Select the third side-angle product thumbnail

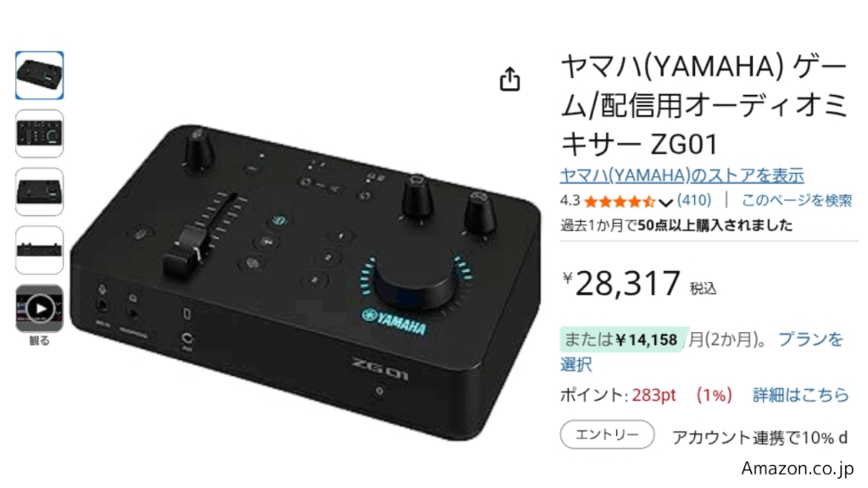tap(39, 191)
